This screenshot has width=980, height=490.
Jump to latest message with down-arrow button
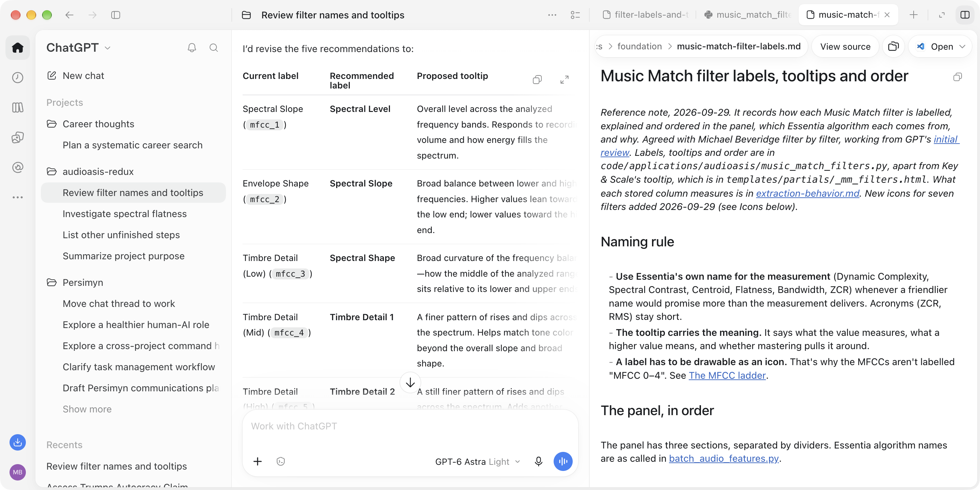tap(410, 382)
